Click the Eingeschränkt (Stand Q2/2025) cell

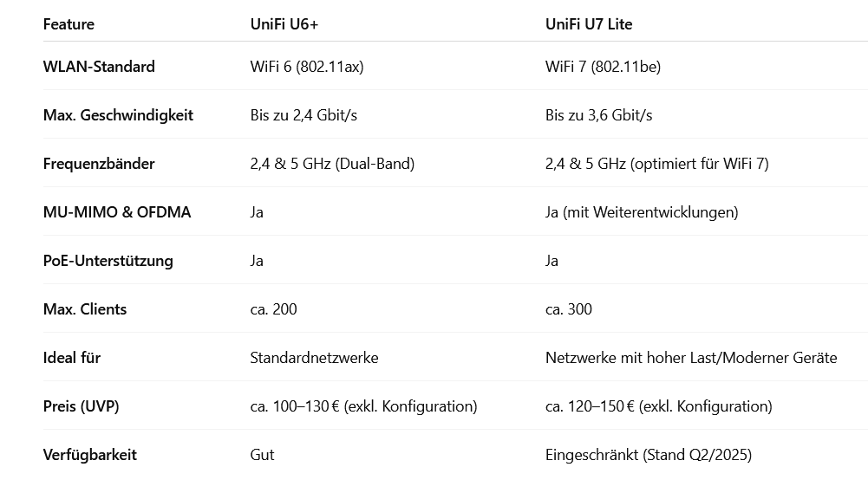[649, 455]
